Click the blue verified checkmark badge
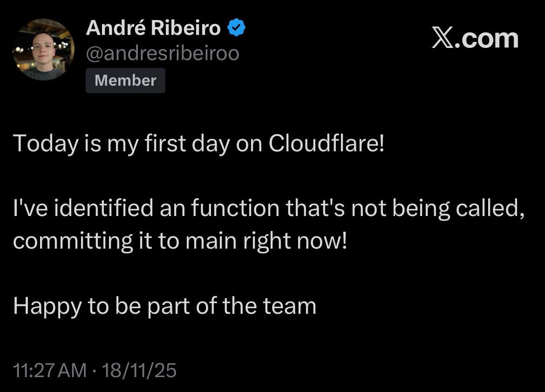The image size is (545, 392). click(237, 29)
